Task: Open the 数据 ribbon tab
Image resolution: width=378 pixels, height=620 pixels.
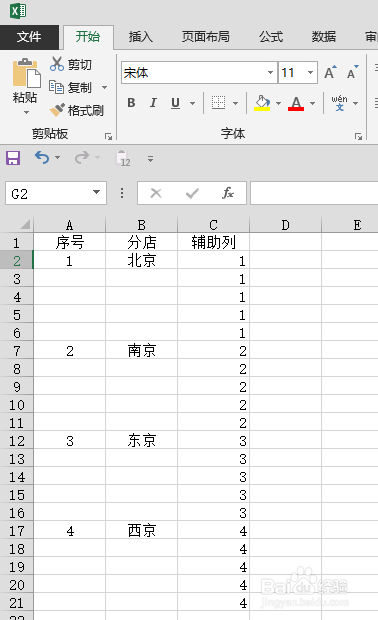Action: point(324,37)
